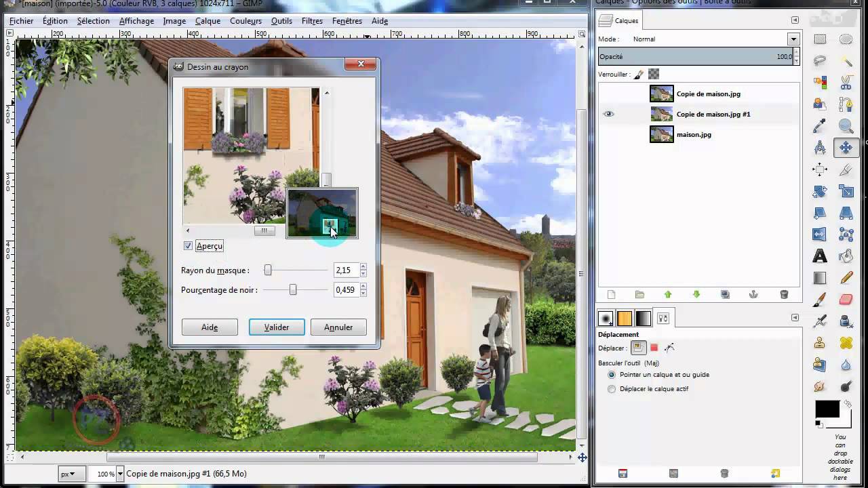Select the Measure compass tool
Screen dimensions: 868x488
820,148
